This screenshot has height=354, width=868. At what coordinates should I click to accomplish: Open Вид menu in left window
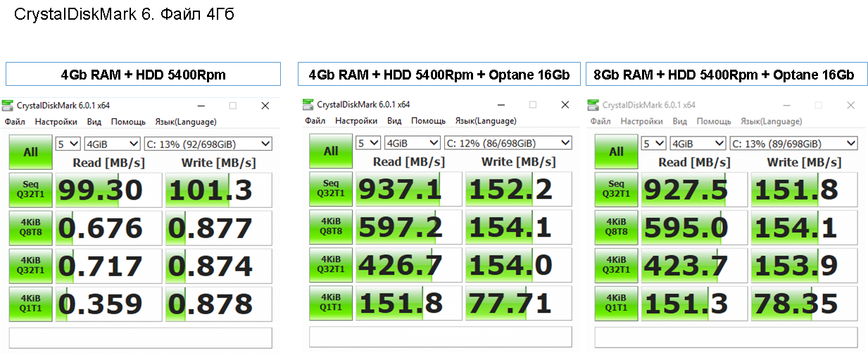[x=94, y=122]
